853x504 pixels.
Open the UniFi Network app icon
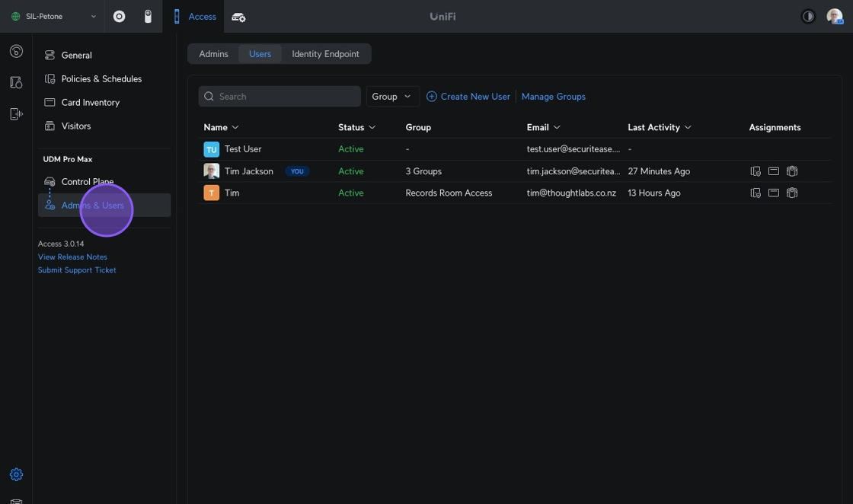click(x=119, y=16)
